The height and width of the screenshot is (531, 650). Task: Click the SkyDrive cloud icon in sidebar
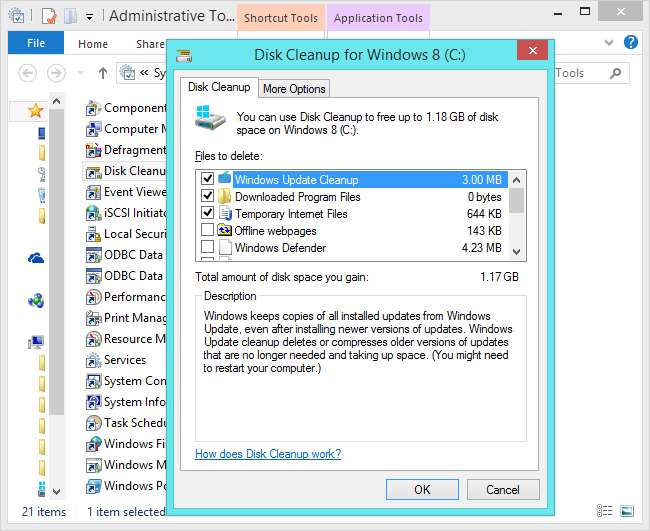click(36, 258)
